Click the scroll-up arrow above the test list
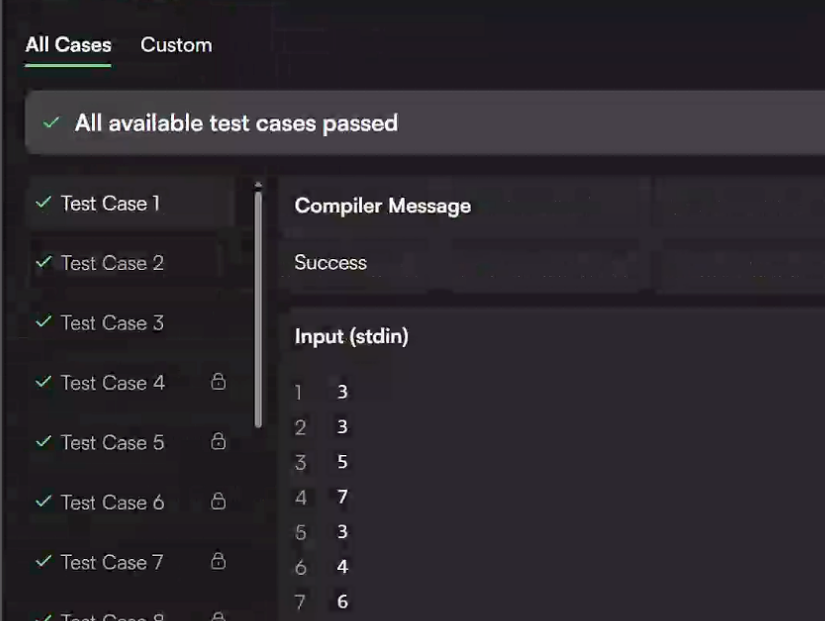Image resolution: width=825 pixels, height=621 pixels. click(258, 185)
